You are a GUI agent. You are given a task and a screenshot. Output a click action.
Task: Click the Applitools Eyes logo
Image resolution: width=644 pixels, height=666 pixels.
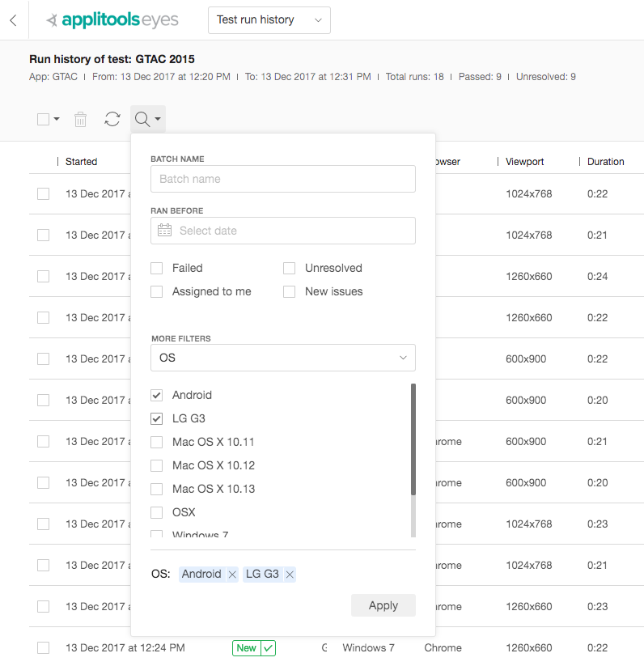(x=112, y=19)
